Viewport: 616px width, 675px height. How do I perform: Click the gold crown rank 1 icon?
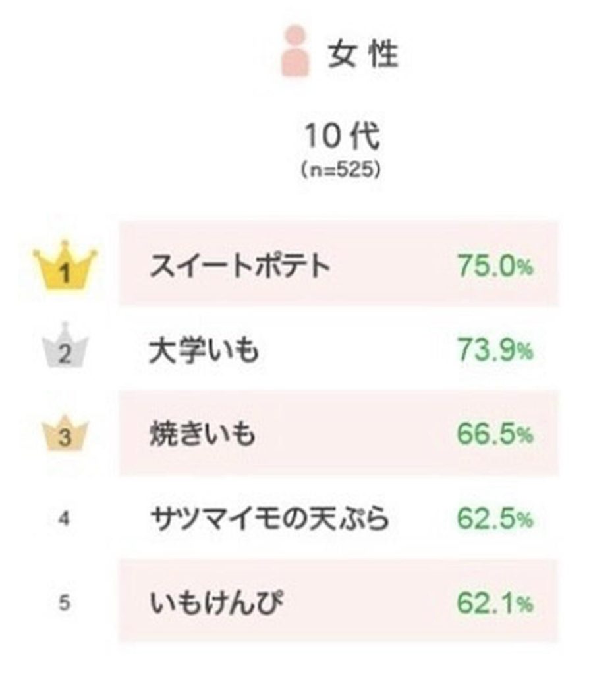point(65,265)
